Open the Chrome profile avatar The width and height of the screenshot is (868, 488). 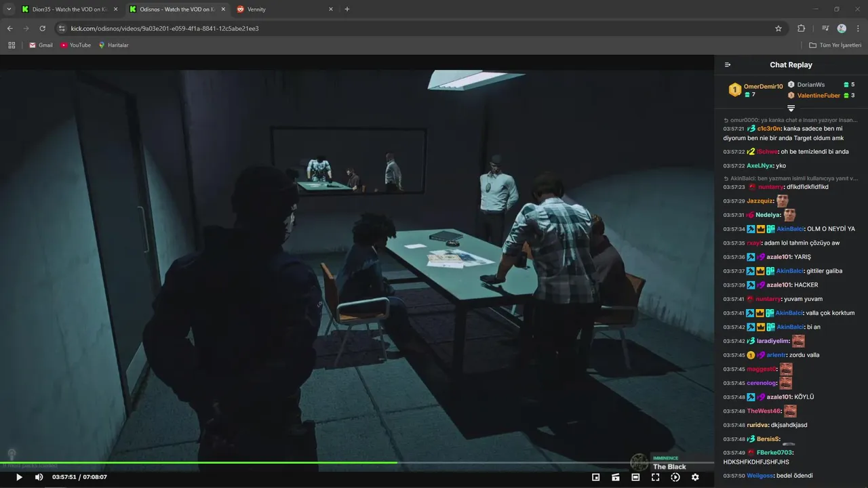(x=842, y=28)
